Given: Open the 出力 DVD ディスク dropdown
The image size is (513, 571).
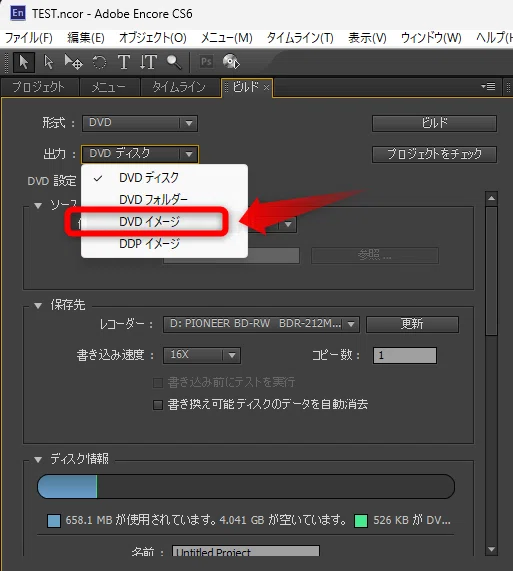Looking at the screenshot, I should coord(140,154).
